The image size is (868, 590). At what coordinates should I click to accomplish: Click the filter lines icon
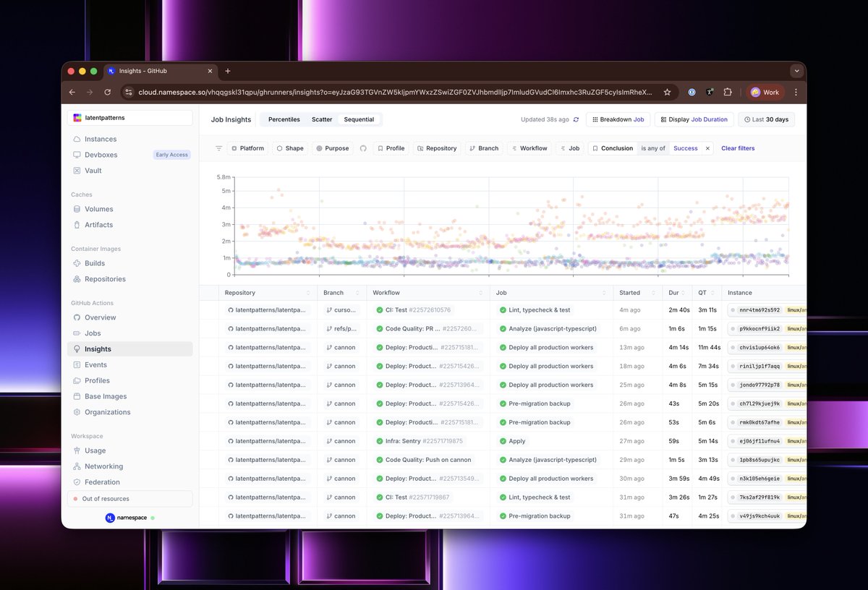pos(218,148)
